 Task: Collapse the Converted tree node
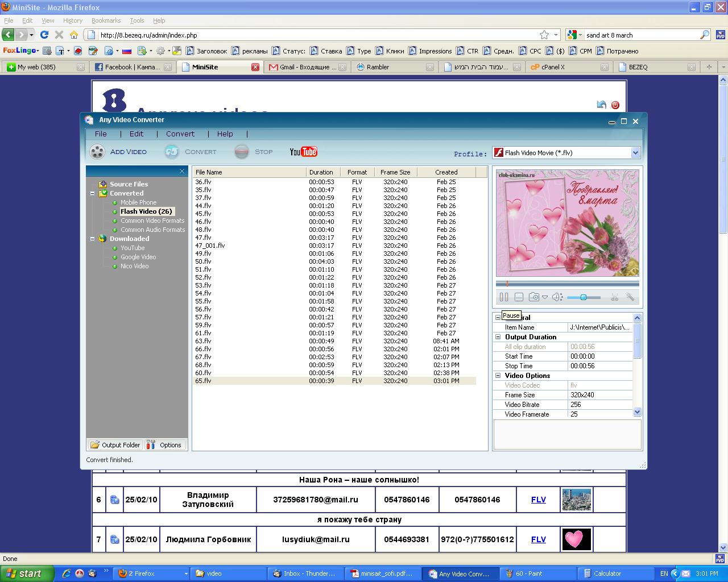click(x=92, y=193)
